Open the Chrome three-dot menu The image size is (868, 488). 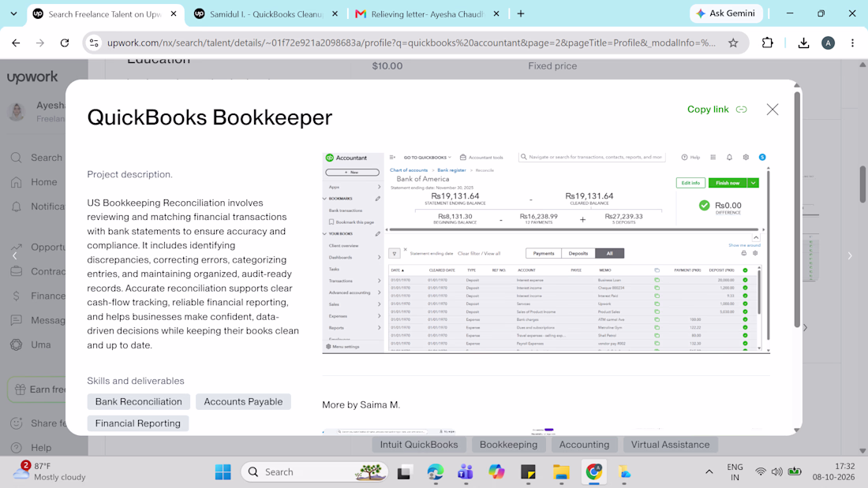click(x=852, y=43)
